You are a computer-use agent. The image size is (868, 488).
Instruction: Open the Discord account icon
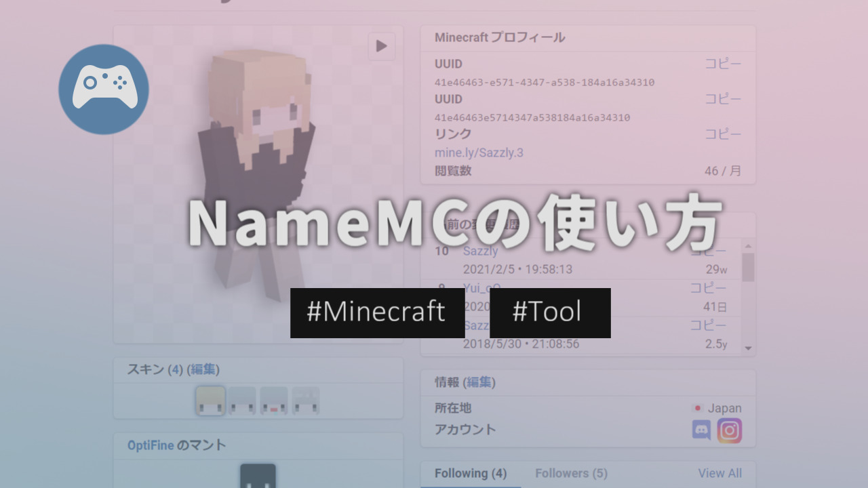pos(702,430)
